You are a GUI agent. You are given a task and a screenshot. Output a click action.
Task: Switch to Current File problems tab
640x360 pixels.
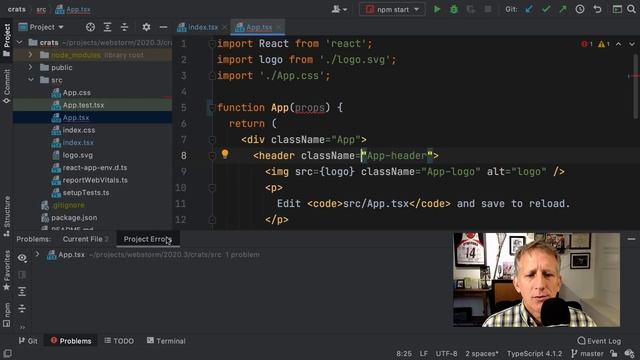tap(85, 239)
